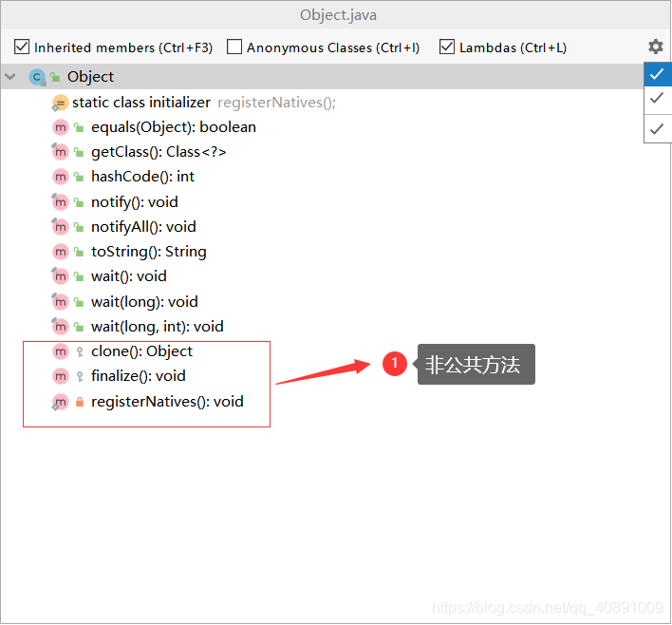Click the method icon beside notifyAll()
The height and width of the screenshot is (625, 672).
[61, 227]
